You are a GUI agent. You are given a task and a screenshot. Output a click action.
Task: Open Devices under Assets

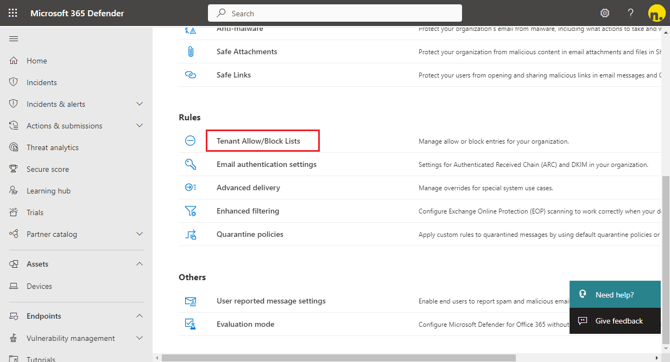point(39,286)
